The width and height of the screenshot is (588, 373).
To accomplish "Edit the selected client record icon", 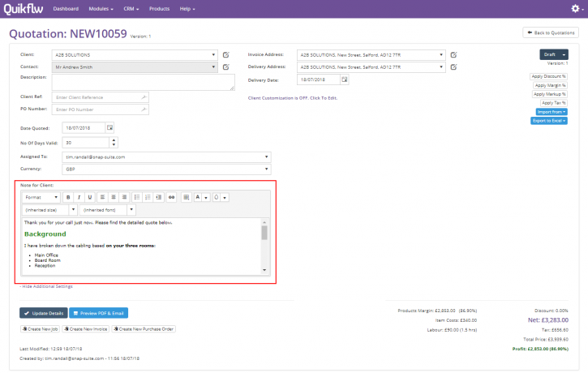I will [x=226, y=54].
